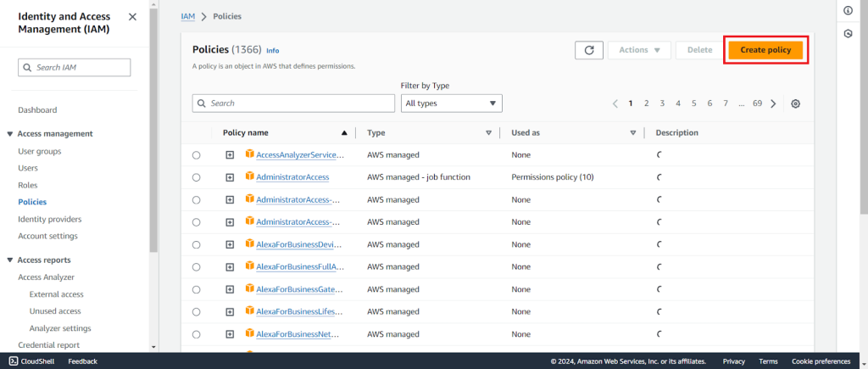Open Account settings in the sidebar
868x369 pixels.
[47, 236]
